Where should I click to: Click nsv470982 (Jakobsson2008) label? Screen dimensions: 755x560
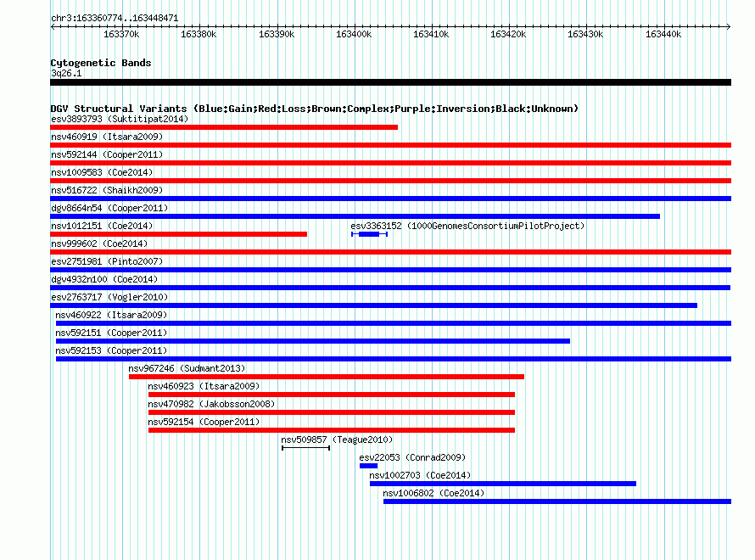211,404
